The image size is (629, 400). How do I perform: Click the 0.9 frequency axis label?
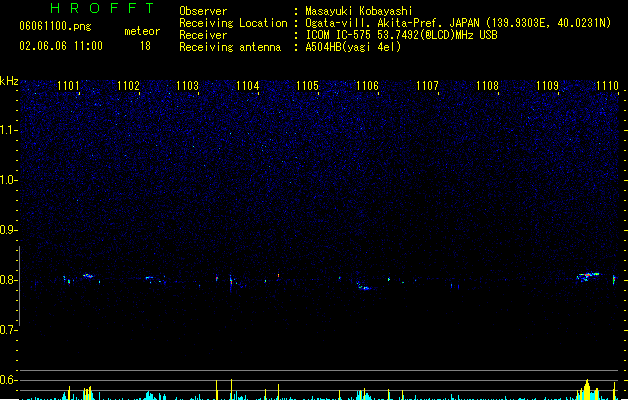(7, 230)
